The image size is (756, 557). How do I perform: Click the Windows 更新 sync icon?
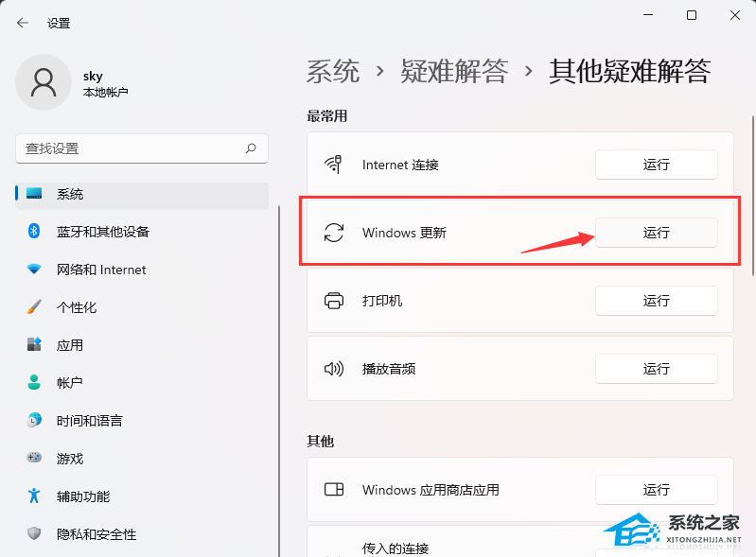coord(334,233)
